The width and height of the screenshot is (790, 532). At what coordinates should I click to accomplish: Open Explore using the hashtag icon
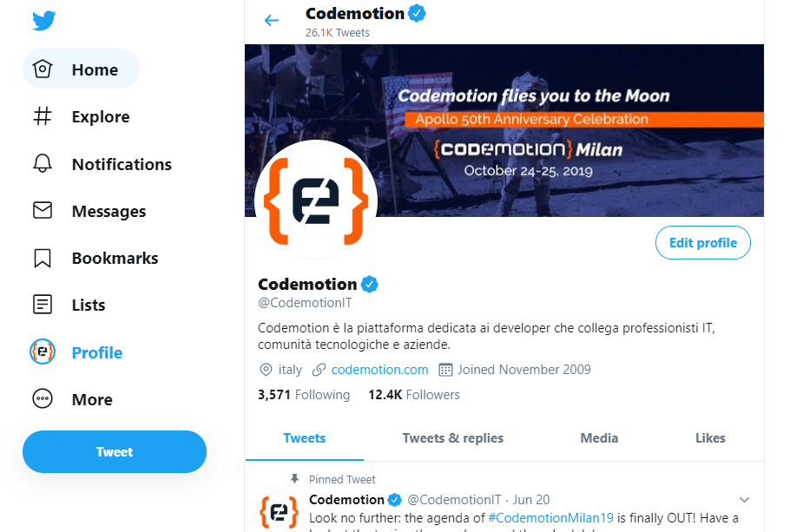point(43,117)
